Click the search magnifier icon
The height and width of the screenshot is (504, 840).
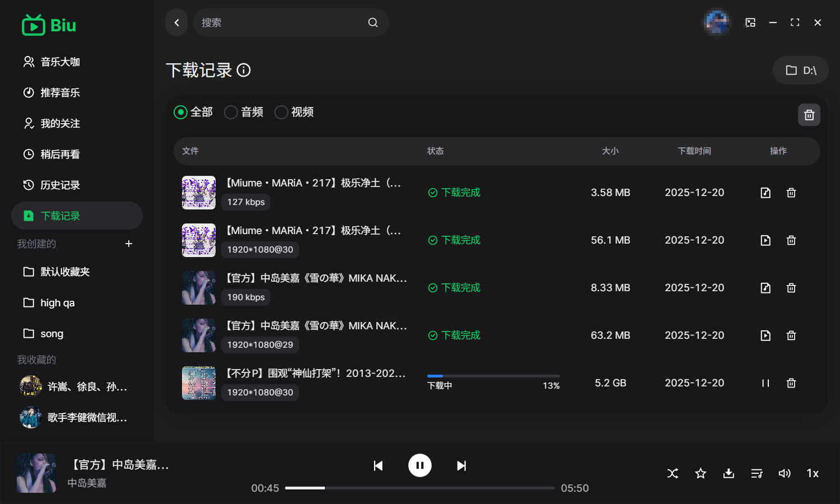(373, 22)
